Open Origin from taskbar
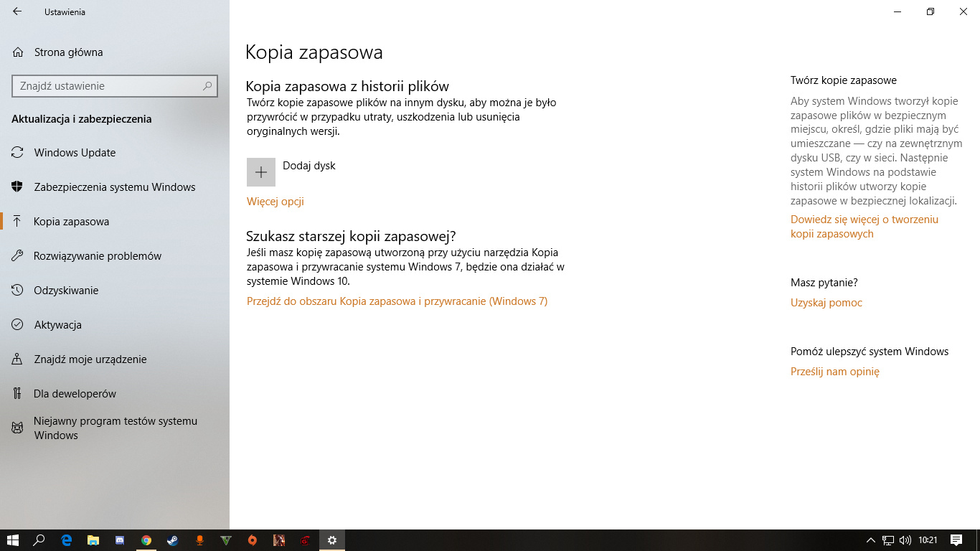 (253, 540)
